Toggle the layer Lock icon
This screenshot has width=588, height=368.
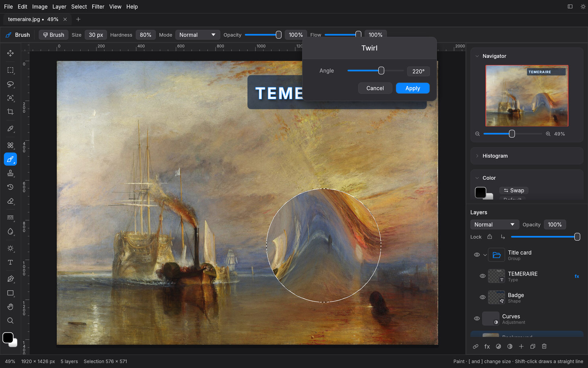coord(490,237)
